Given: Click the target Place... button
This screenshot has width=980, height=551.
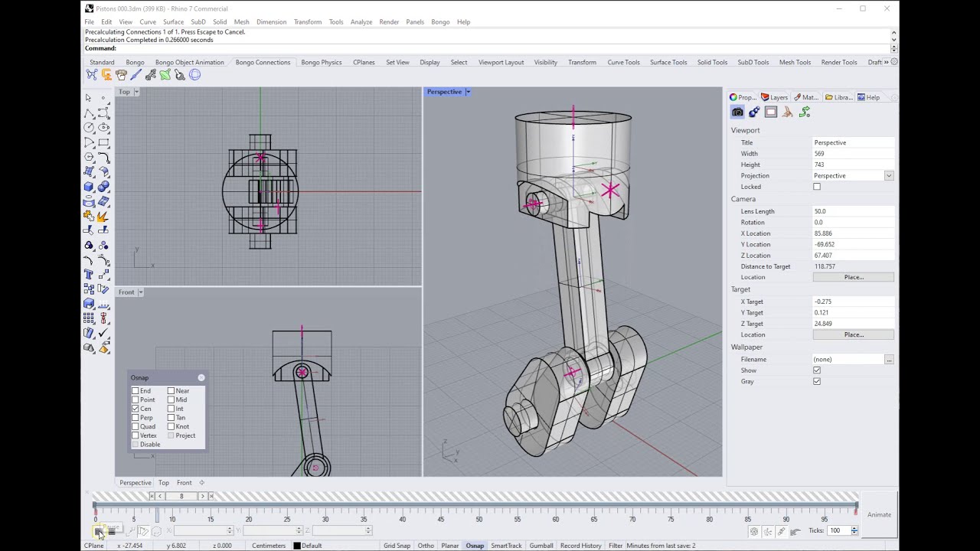Looking at the screenshot, I should pos(854,334).
